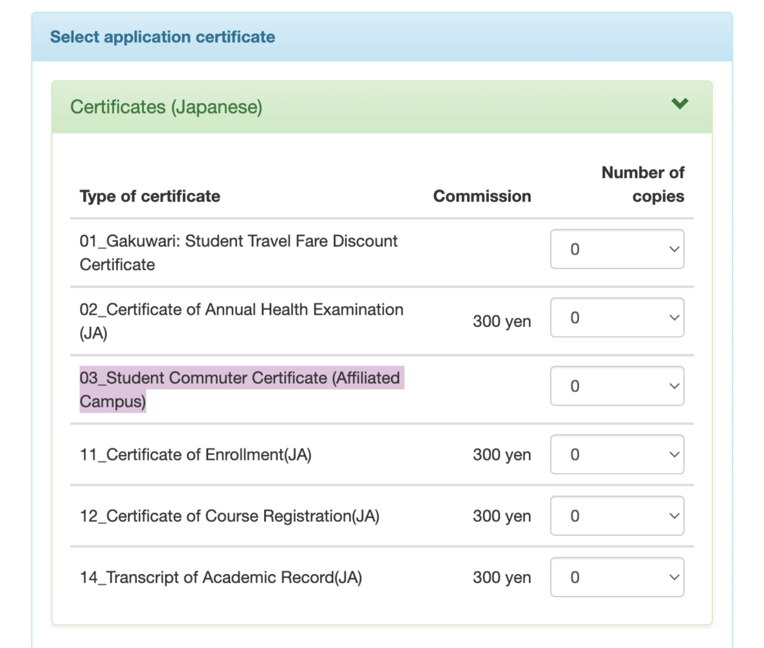Click the 12_Certificate of Course Registration(JA) label
This screenshot has width=764, height=648.
(229, 516)
